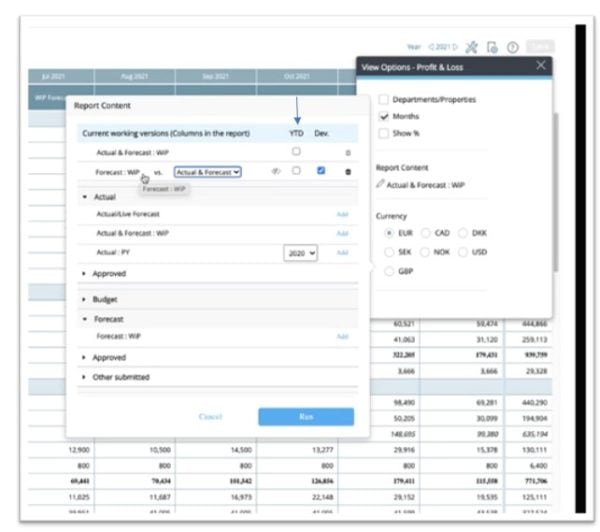600x532 pixels.
Task: Open the tools wrench icon in top toolbar
Action: [472, 47]
